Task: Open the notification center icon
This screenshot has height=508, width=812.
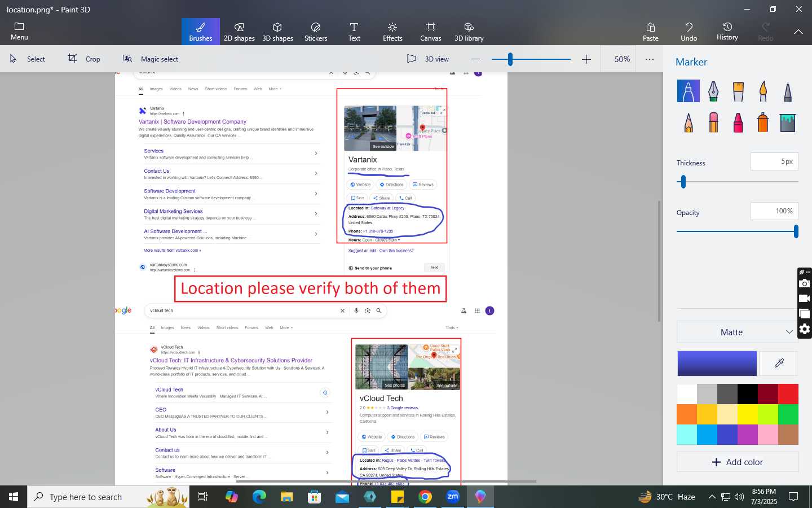Action: [x=793, y=497]
